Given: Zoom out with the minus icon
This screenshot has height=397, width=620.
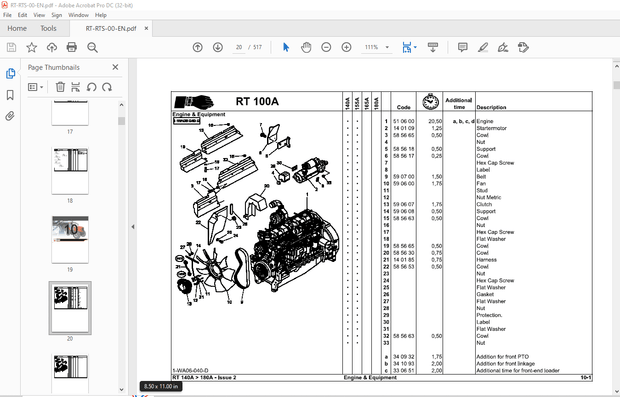Looking at the screenshot, I should tap(326, 47).
